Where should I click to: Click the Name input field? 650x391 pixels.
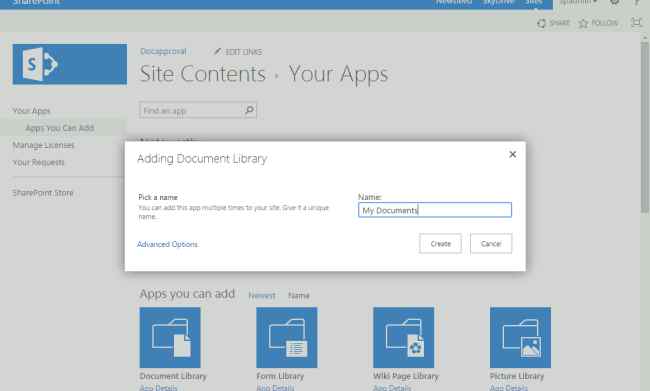coord(435,210)
